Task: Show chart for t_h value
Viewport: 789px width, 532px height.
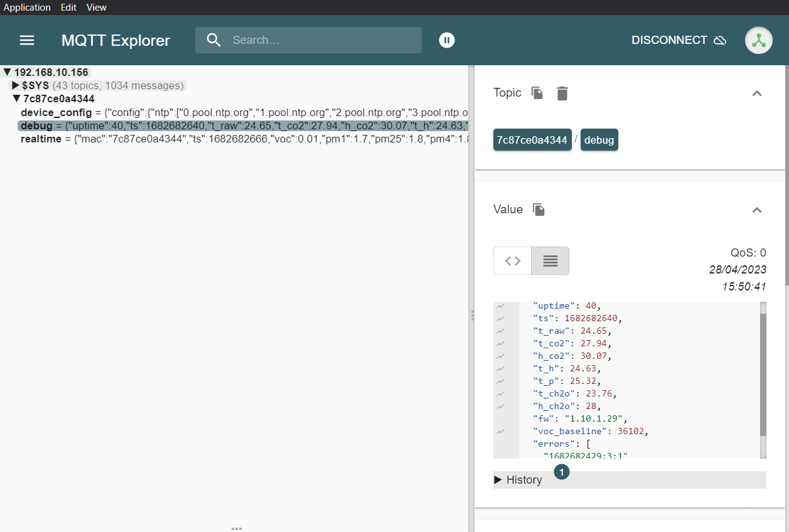Action: (x=500, y=369)
